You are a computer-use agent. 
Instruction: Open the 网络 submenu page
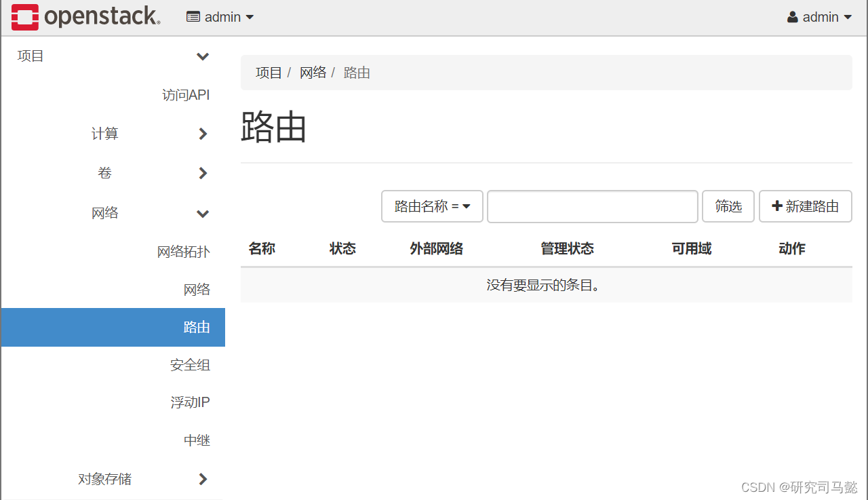pyautogui.click(x=197, y=290)
